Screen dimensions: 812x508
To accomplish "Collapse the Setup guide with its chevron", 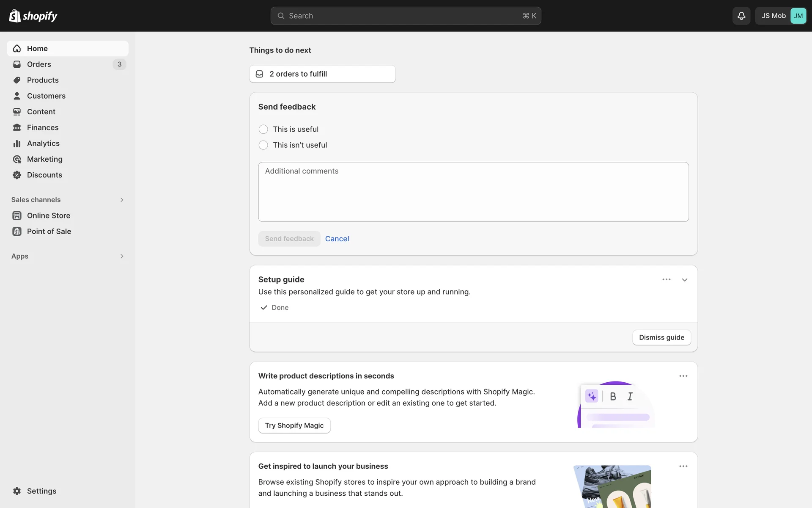I will (x=684, y=279).
